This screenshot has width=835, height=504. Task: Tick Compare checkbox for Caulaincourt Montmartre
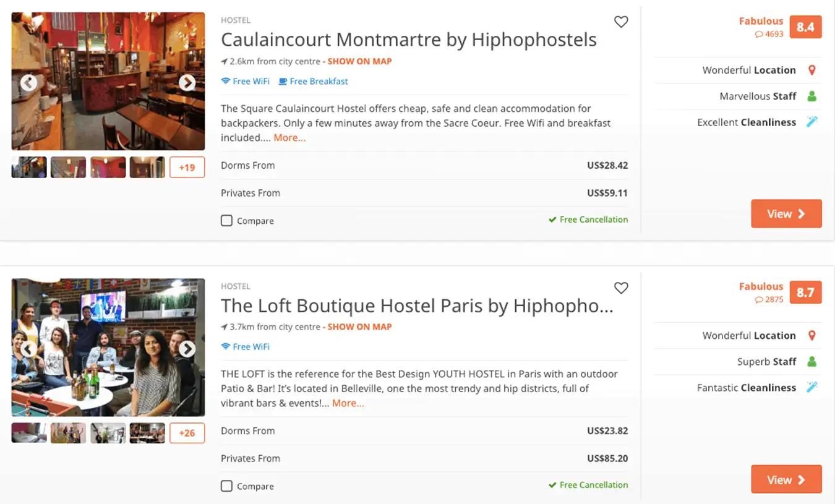pyautogui.click(x=227, y=221)
